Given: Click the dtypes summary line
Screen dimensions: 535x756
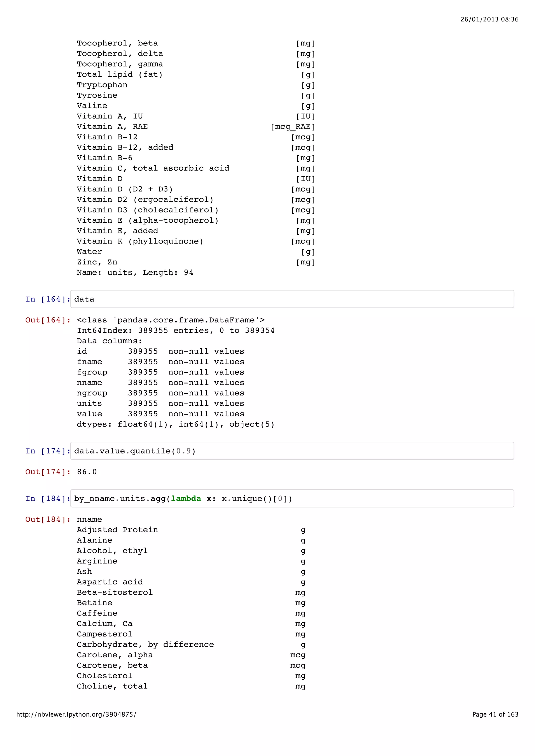Looking at the screenshot, I should pos(176,424).
